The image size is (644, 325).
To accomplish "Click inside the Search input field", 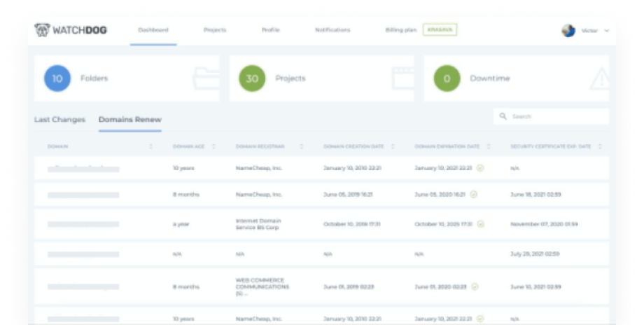I will pos(556,116).
